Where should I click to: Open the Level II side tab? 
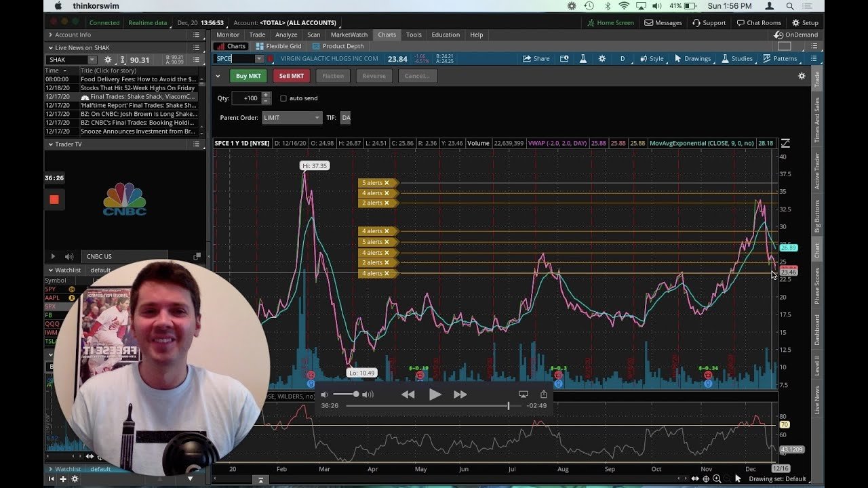click(x=817, y=366)
